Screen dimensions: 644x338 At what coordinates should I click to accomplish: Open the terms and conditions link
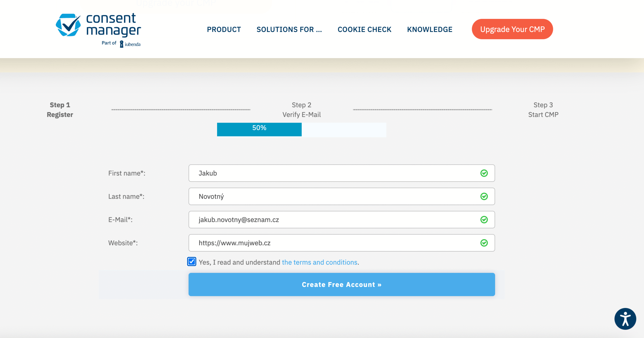319,262
